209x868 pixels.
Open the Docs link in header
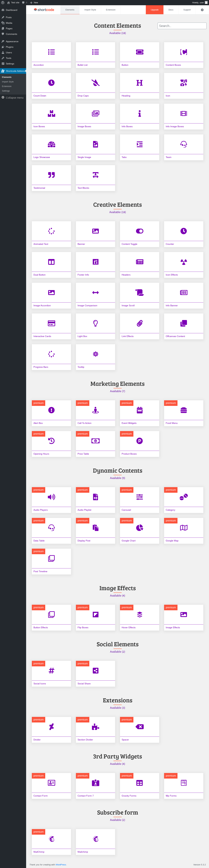click(x=171, y=10)
